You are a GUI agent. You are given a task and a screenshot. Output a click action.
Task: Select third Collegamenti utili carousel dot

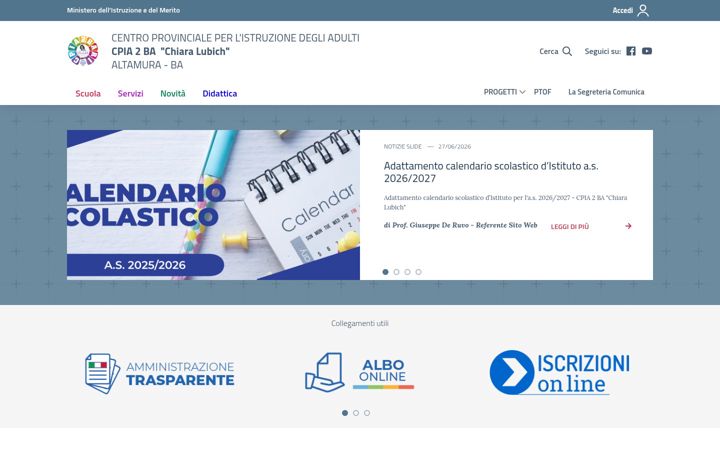pyautogui.click(x=367, y=413)
